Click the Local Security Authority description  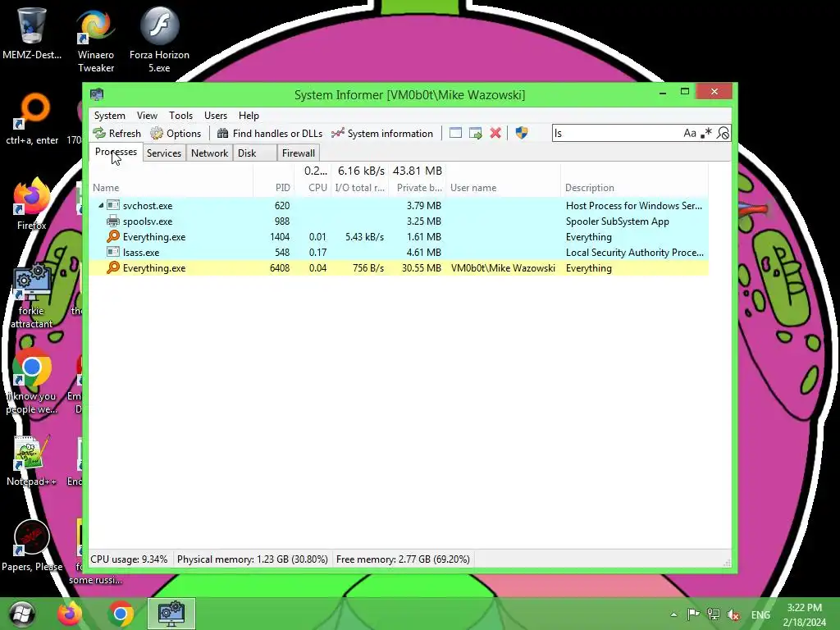(635, 253)
